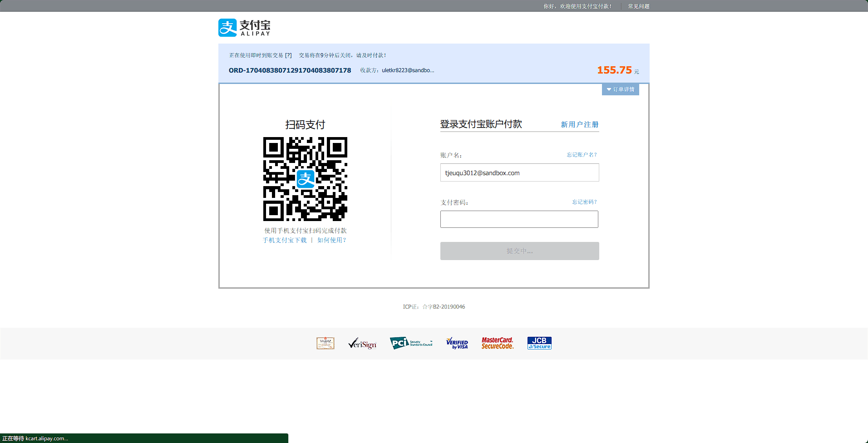Click the order number ORD-17040838071291704083807178

(290, 70)
